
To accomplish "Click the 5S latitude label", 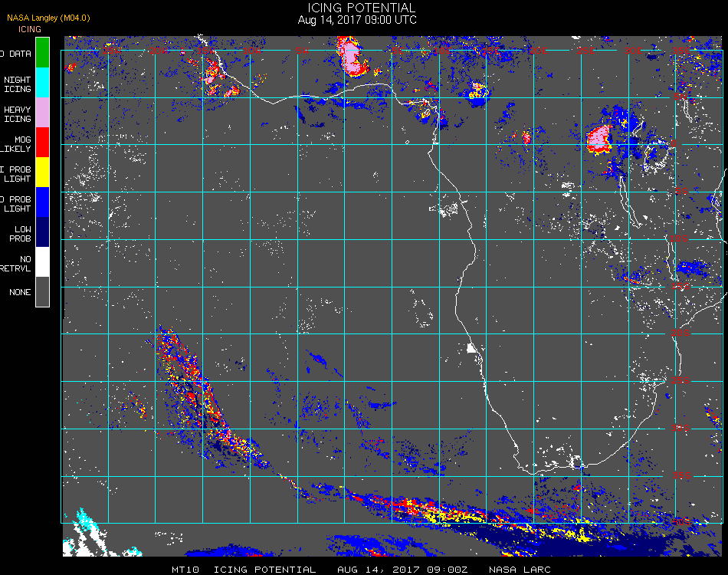I will coord(681,192).
